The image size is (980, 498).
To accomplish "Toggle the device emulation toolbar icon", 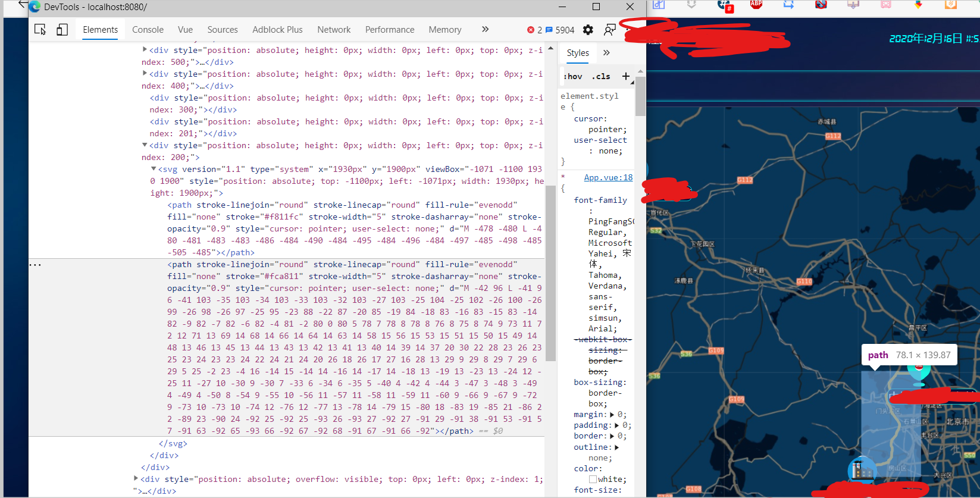I will [x=62, y=30].
